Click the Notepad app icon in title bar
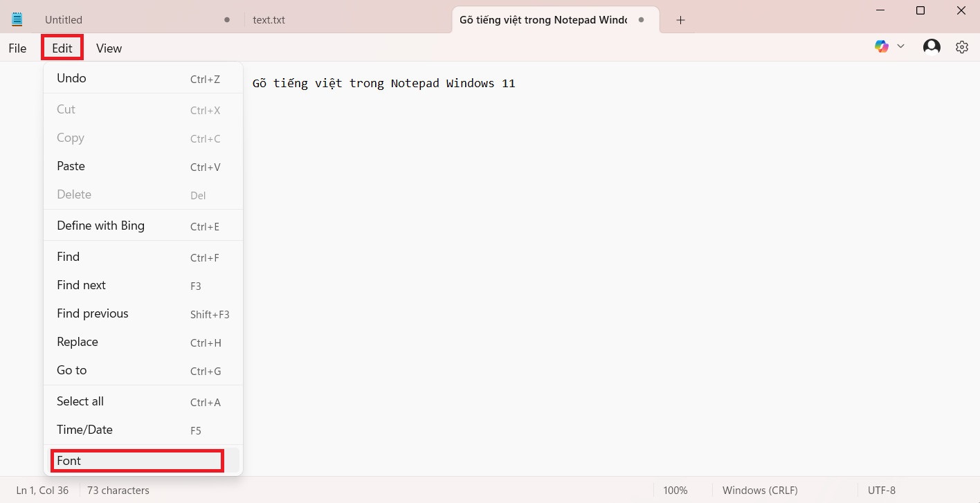The width and height of the screenshot is (980, 503). (x=17, y=19)
